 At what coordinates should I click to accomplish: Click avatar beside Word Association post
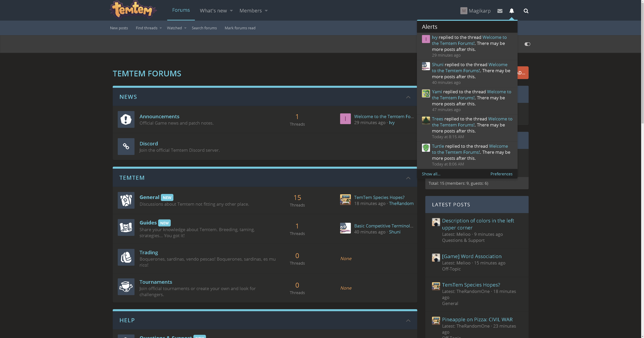pyautogui.click(x=436, y=258)
